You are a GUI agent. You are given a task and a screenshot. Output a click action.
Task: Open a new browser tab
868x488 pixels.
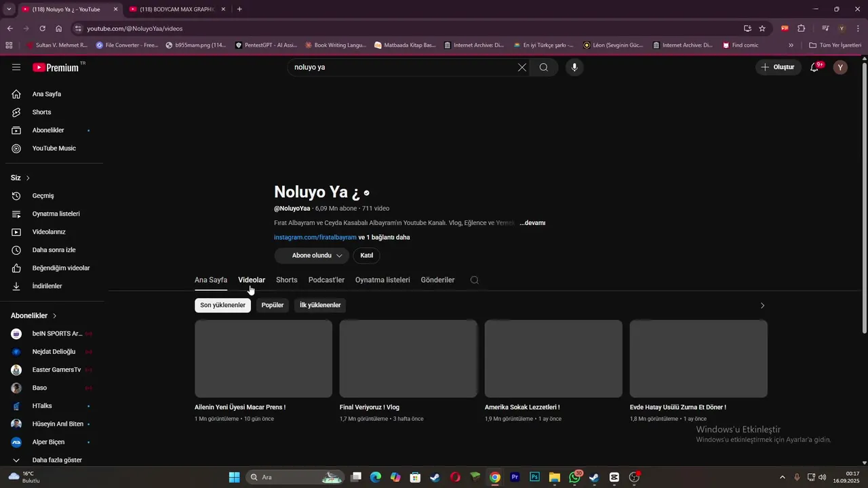239,9
